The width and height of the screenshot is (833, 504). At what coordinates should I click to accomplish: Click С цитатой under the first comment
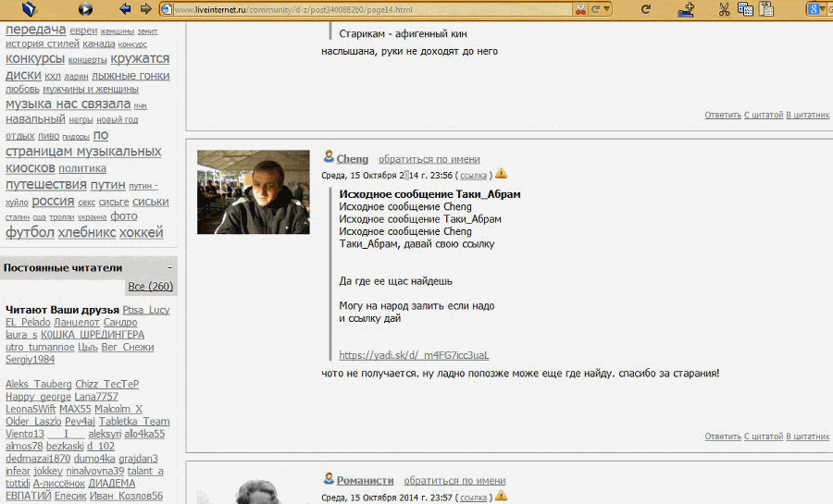(x=764, y=115)
